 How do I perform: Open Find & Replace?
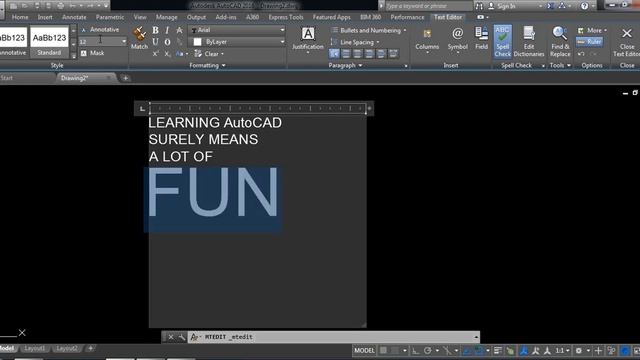click(x=560, y=41)
